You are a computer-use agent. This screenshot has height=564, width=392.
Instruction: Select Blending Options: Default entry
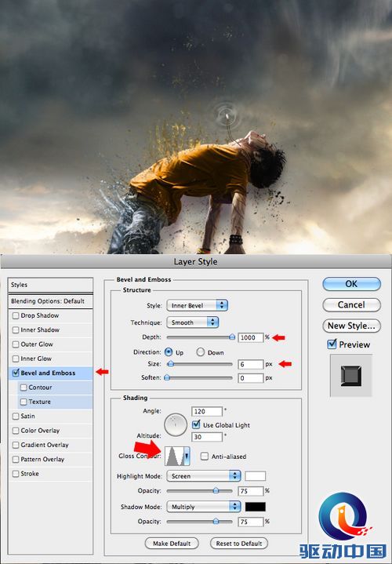pos(50,301)
